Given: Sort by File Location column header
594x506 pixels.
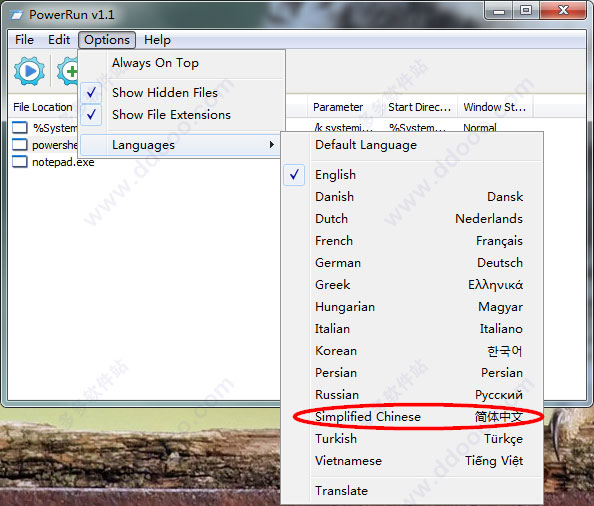Looking at the screenshot, I should (43, 107).
